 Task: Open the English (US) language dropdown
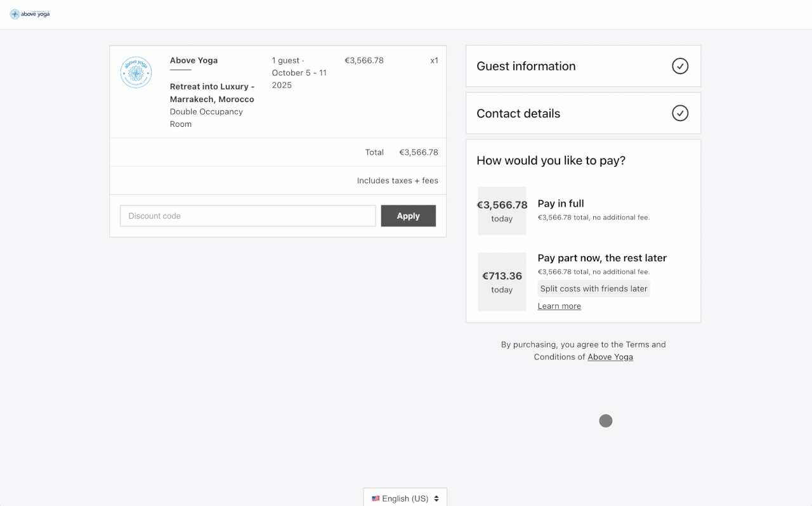(x=405, y=498)
